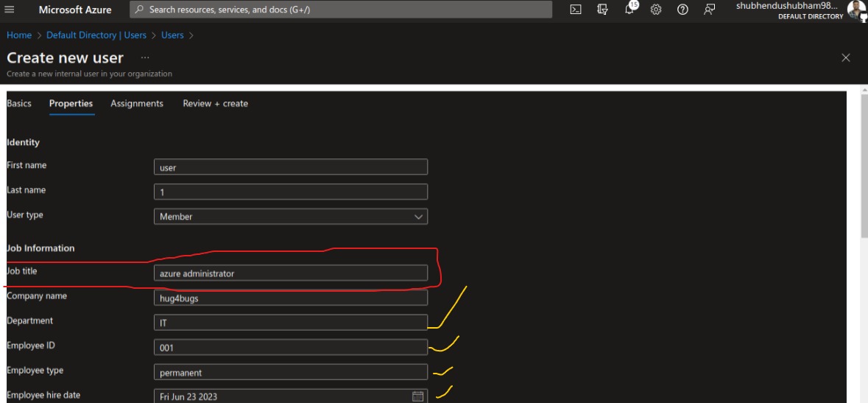Open the Help question mark menu

click(x=682, y=10)
